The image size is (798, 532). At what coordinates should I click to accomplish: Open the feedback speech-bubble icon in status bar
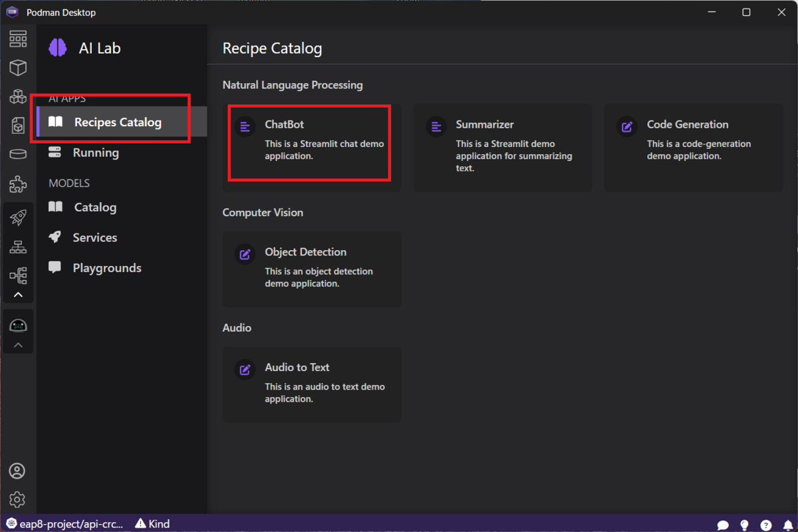(724, 525)
